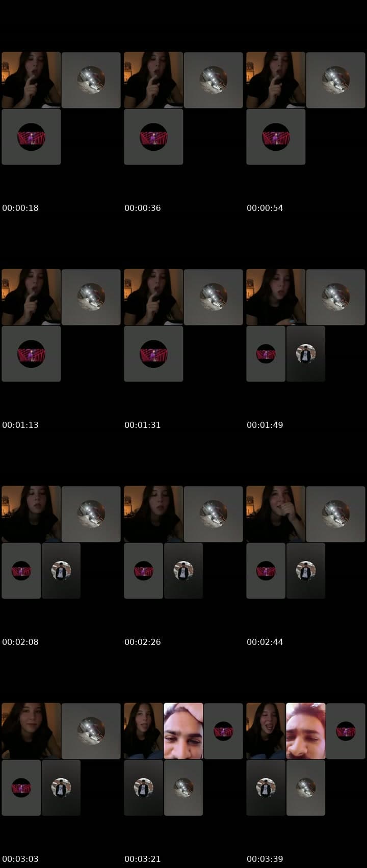Click the 00:01:49 timestamp label
This screenshot has width=367, height=868.
coord(265,425)
